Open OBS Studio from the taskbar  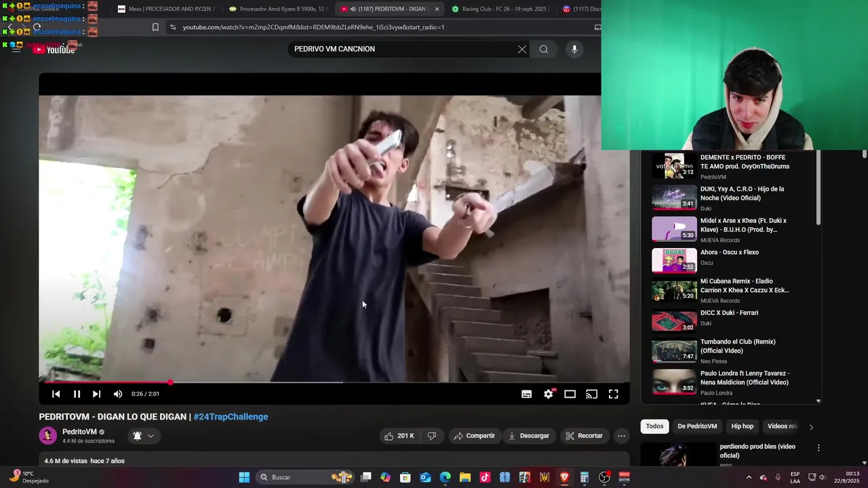tap(604, 477)
